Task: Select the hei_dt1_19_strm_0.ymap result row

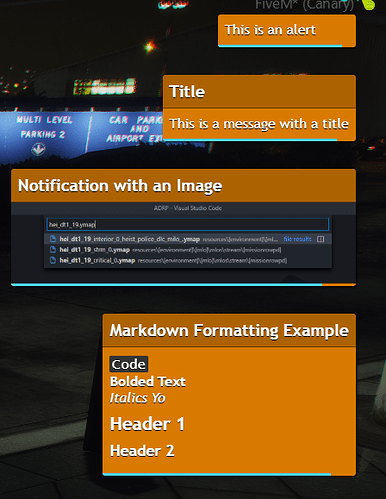Action: [188, 249]
